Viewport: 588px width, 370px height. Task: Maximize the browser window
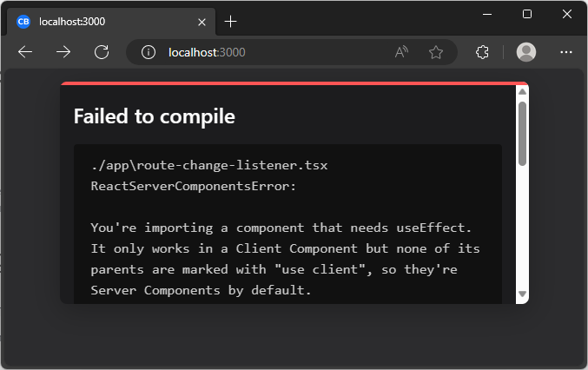527,14
